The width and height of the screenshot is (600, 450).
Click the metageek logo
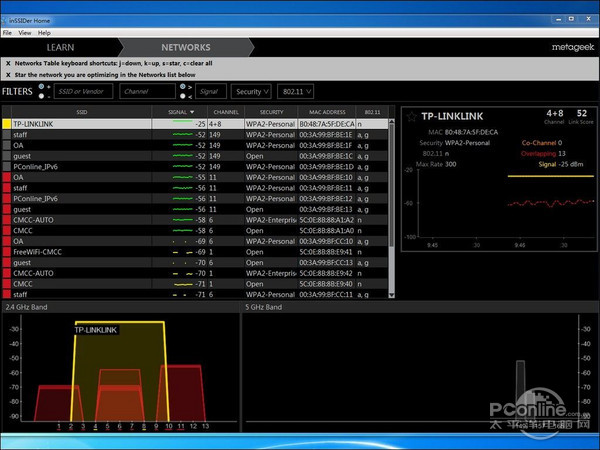tap(570, 47)
